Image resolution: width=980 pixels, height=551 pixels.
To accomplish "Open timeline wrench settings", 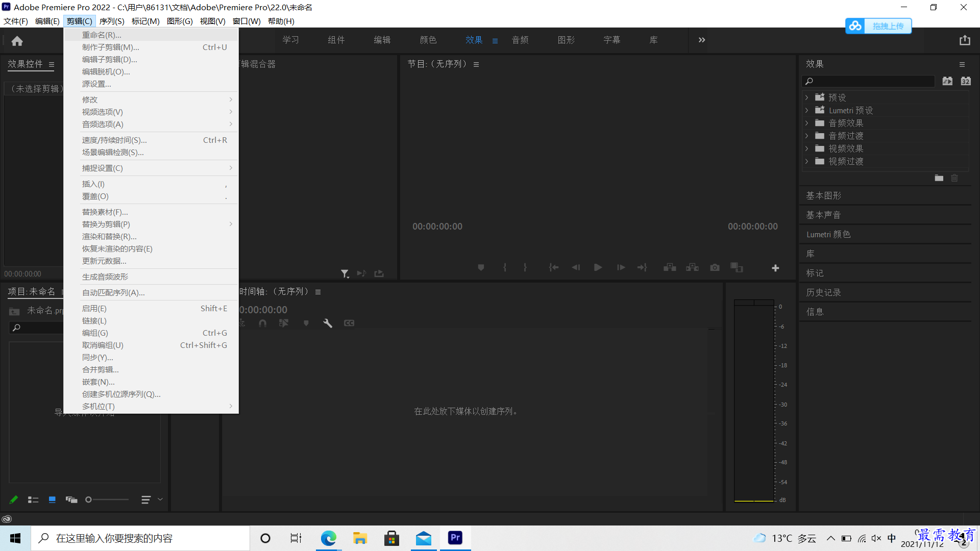I will (x=328, y=323).
